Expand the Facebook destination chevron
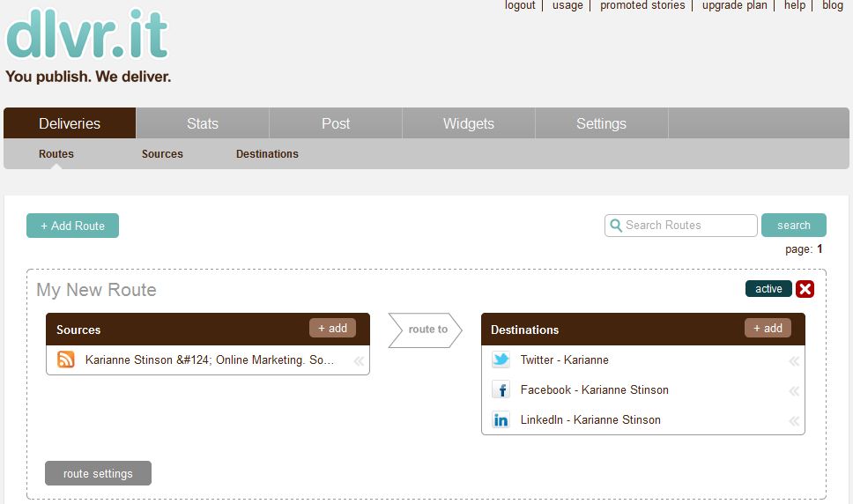853x504 pixels. pos(794,390)
